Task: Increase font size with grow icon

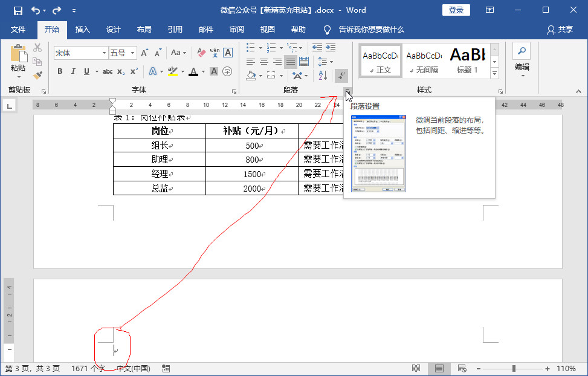Action: point(144,53)
